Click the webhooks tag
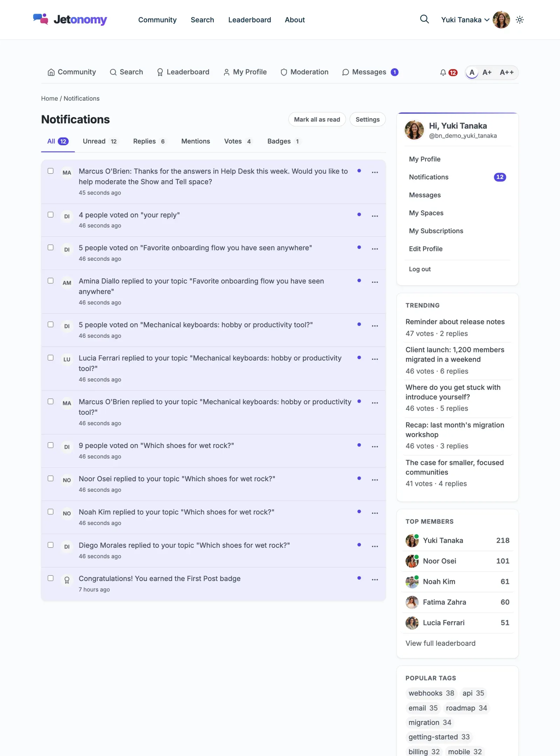Image resolution: width=560 pixels, height=756 pixels. [x=431, y=693]
